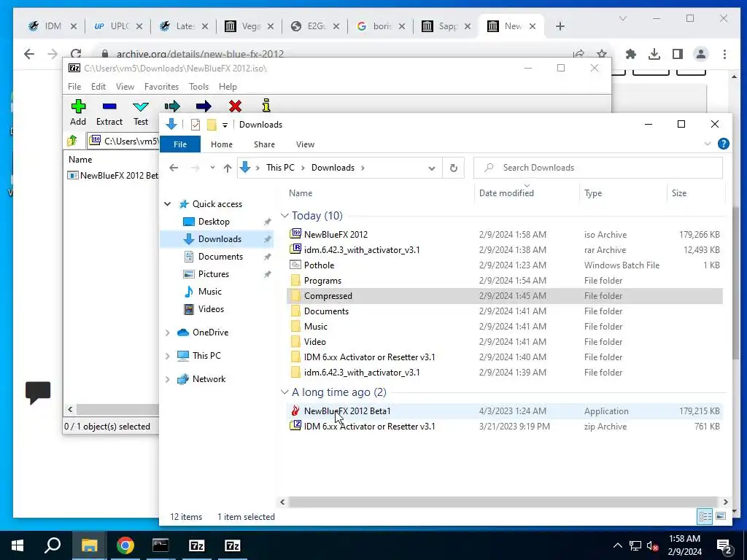Screen dimensions: 747x560
Task: Click the New Folder icon in Explorer title bar
Action: pyautogui.click(x=212, y=125)
